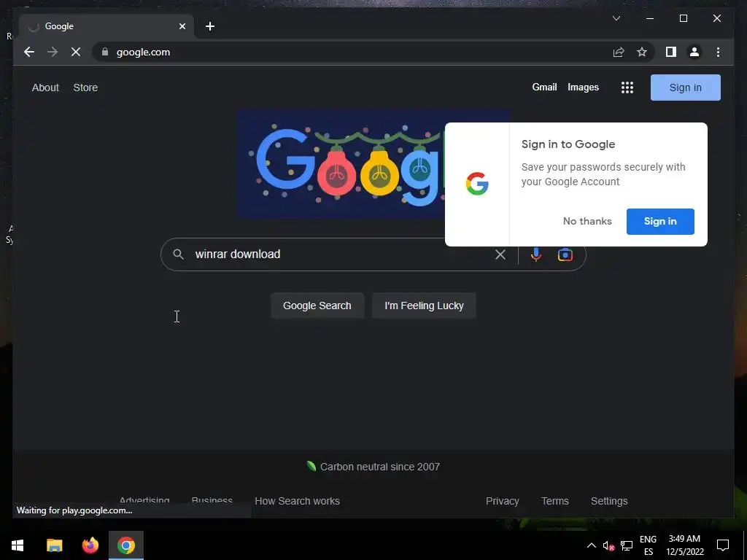Image resolution: width=747 pixels, height=560 pixels.
Task: Open Chrome three-dot menu
Action: click(x=718, y=52)
